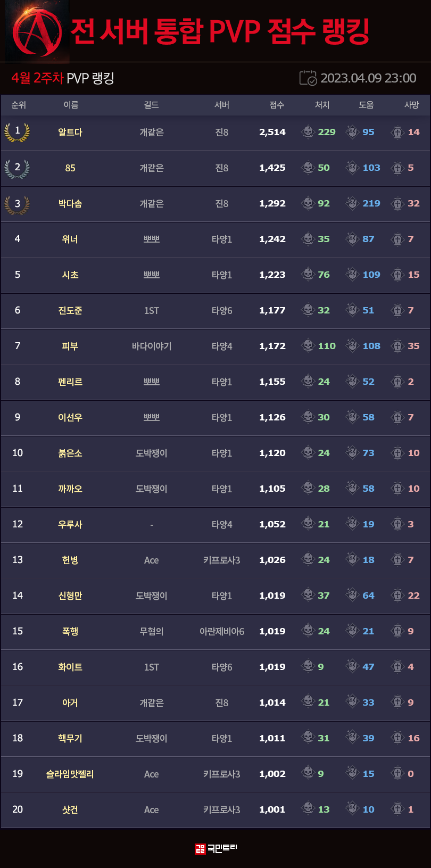Click the 아란제비아6 server name
431x868 pixels.
tap(222, 631)
